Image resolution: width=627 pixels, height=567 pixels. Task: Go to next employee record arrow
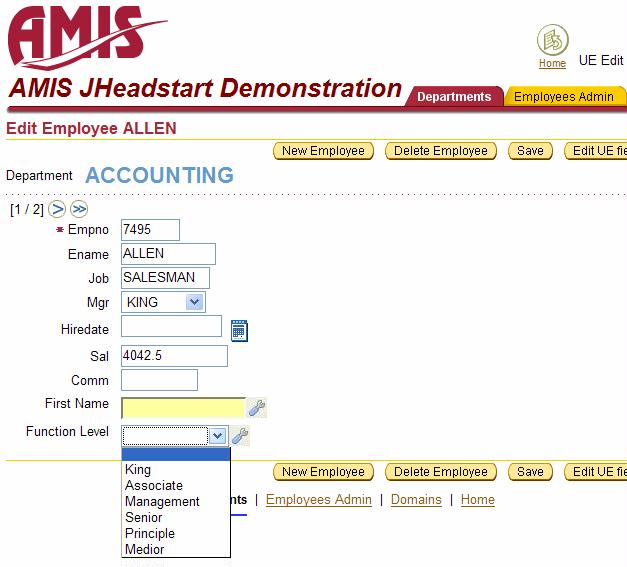pos(57,209)
